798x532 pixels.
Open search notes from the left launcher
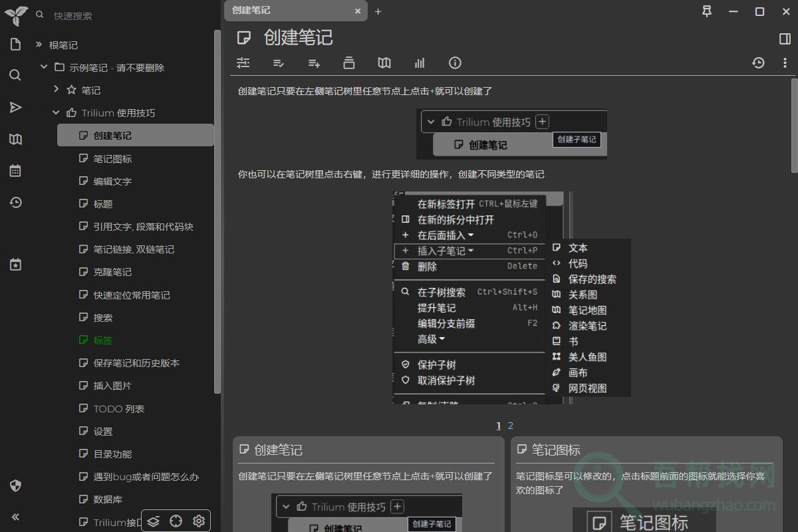coord(15,75)
